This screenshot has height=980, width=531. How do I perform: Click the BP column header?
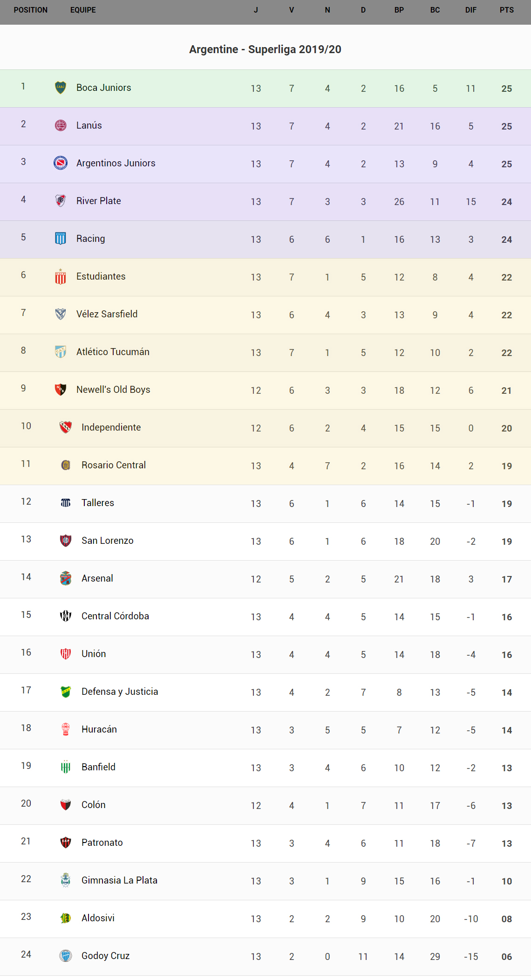pos(399,10)
